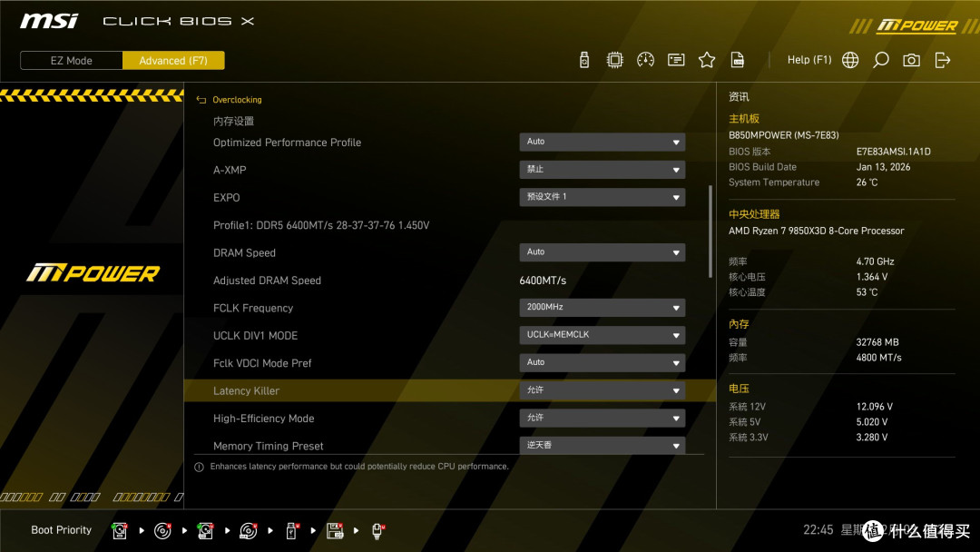
Task: Click Adjusted DRAM Speed 6400MT/s value
Action: (x=543, y=281)
